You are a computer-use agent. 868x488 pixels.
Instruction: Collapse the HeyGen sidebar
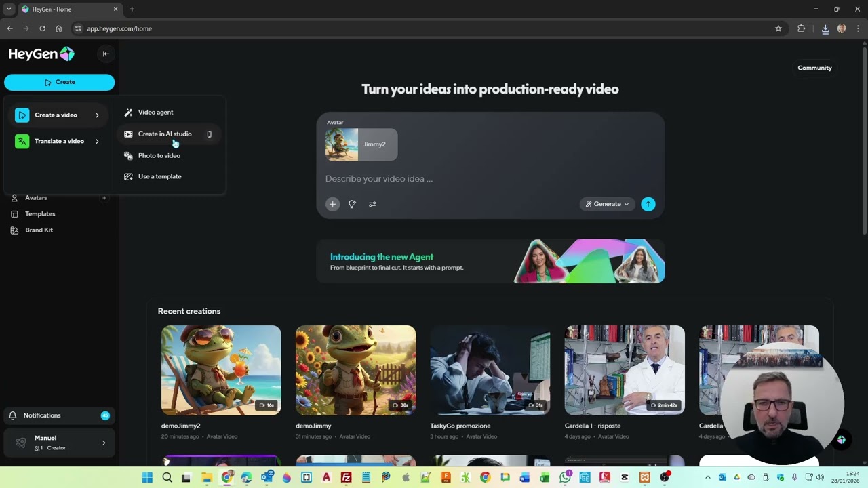(106, 54)
